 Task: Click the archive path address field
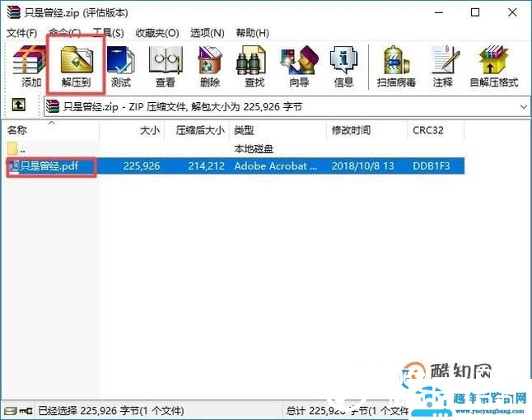pos(287,107)
